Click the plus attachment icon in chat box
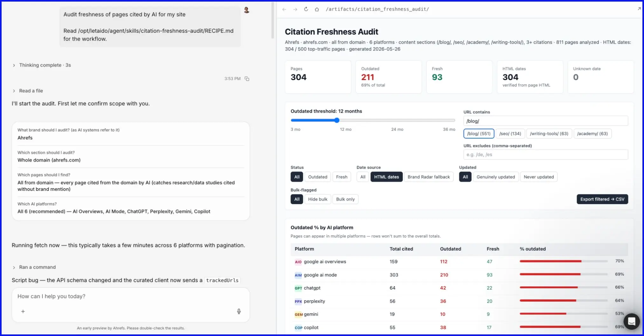 coord(23,312)
